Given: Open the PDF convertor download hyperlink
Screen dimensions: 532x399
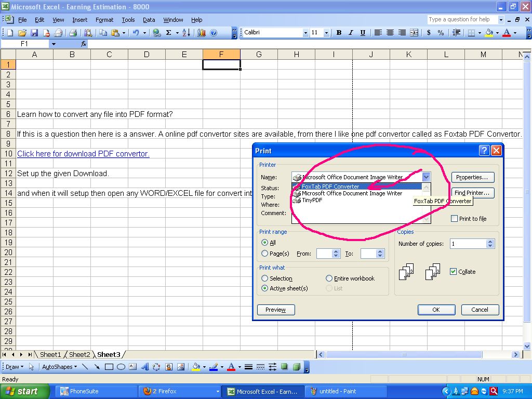Looking at the screenshot, I should tap(83, 154).
